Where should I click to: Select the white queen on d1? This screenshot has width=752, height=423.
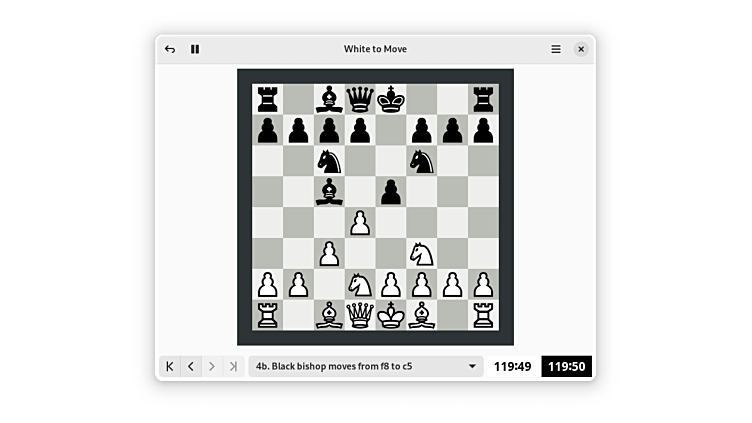pyautogui.click(x=360, y=315)
